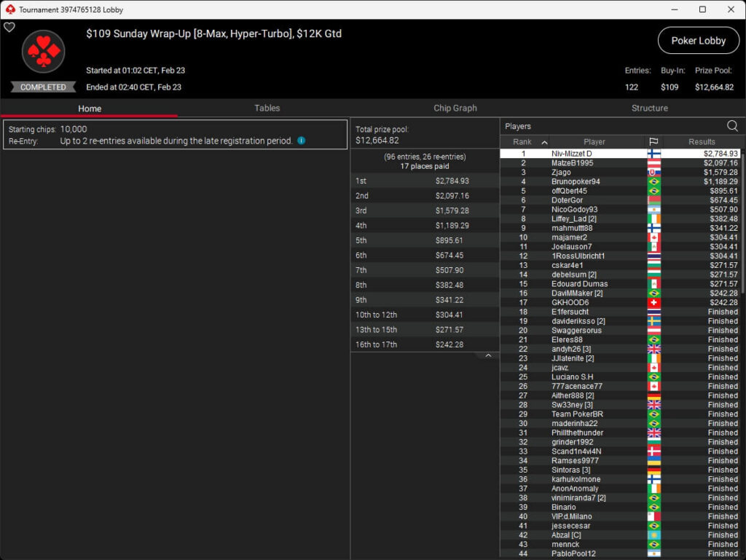Click the PokerStars title bar icon
The image size is (746, 560).
[9, 9]
